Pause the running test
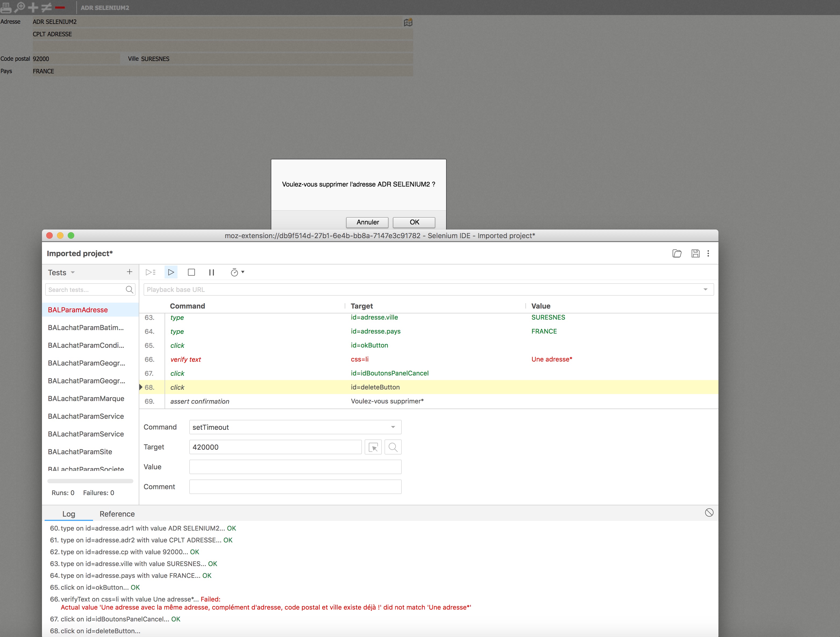The width and height of the screenshot is (840, 637). pos(212,272)
